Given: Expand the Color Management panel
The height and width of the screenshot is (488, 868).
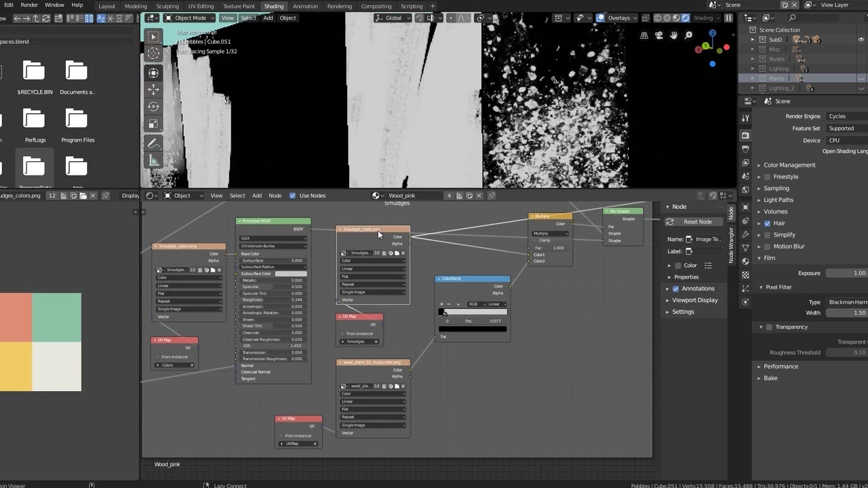Looking at the screenshot, I should point(789,165).
